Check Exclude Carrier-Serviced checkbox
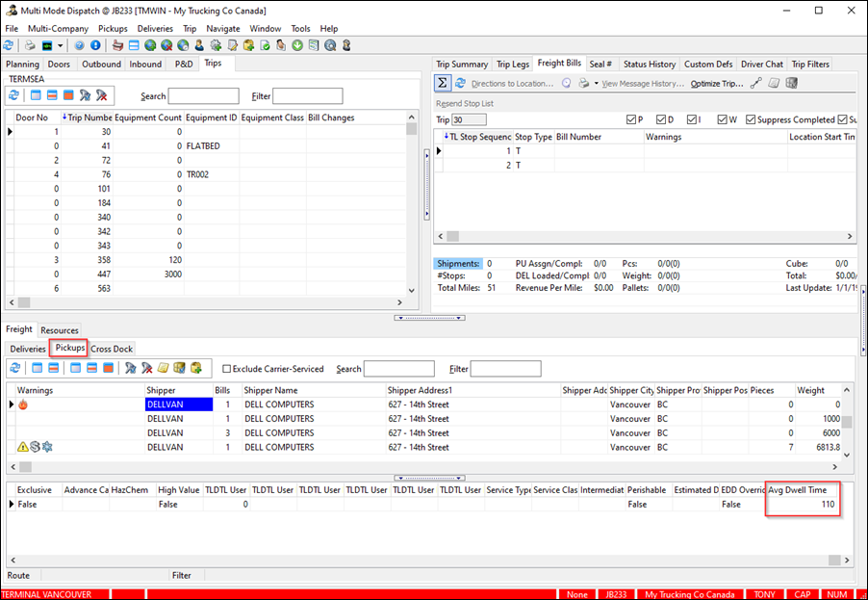The width and height of the screenshot is (868, 600). pos(227,369)
